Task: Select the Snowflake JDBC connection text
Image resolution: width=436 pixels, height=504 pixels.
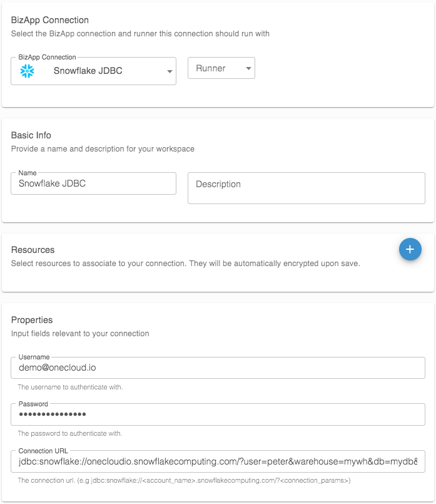Action: click(x=88, y=71)
